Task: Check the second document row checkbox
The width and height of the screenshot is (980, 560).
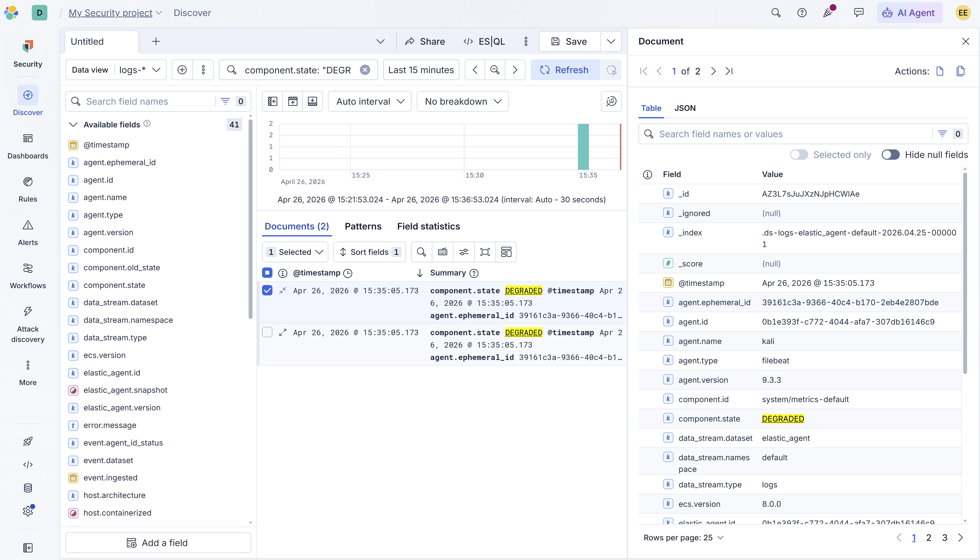Action: (267, 332)
